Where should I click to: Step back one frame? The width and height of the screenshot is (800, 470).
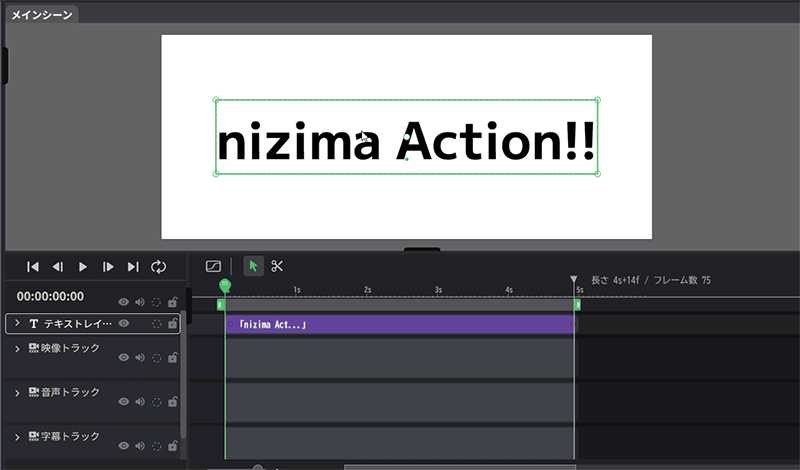(58, 267)
